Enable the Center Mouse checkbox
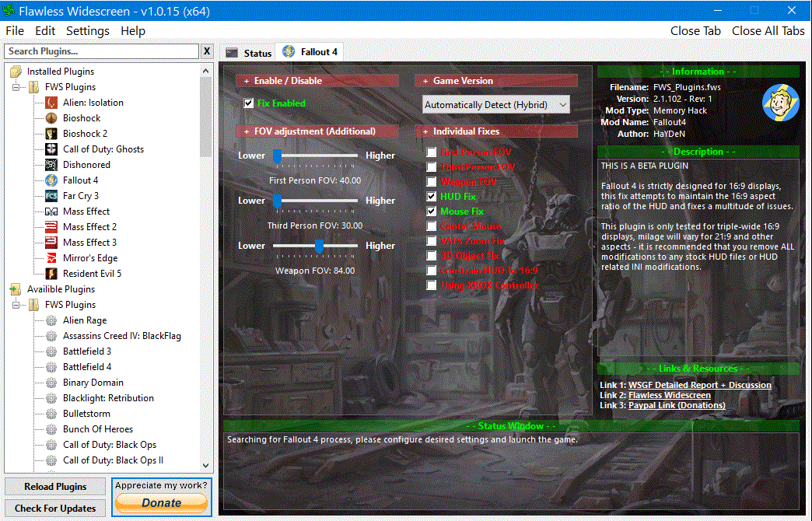The image size is (812, 521). (432, 226)
